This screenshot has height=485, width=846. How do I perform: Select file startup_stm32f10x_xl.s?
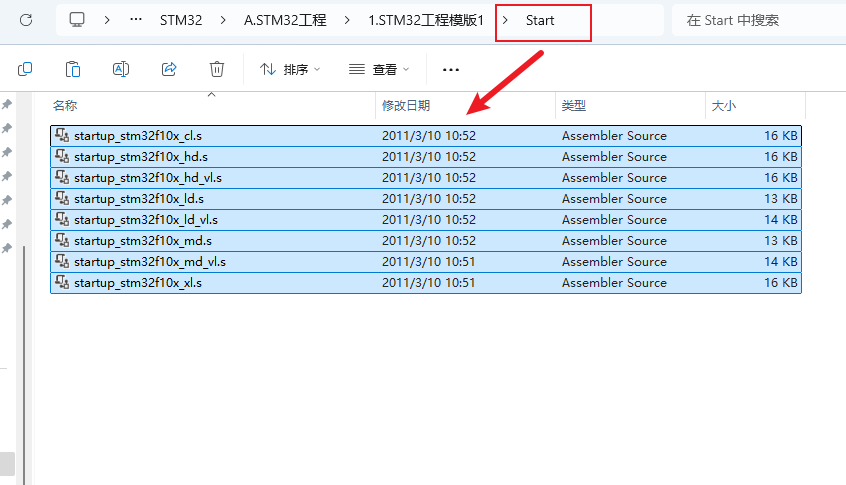click(x=426, y=283)
